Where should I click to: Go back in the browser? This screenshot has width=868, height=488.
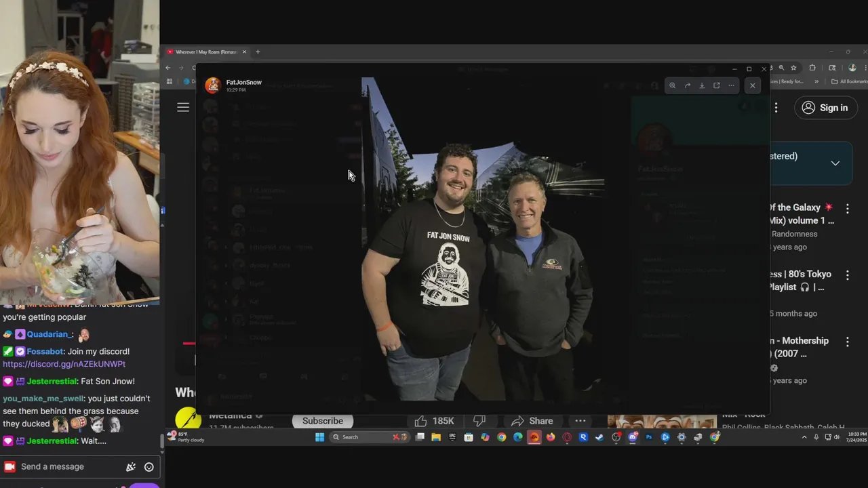coord(168,68)
